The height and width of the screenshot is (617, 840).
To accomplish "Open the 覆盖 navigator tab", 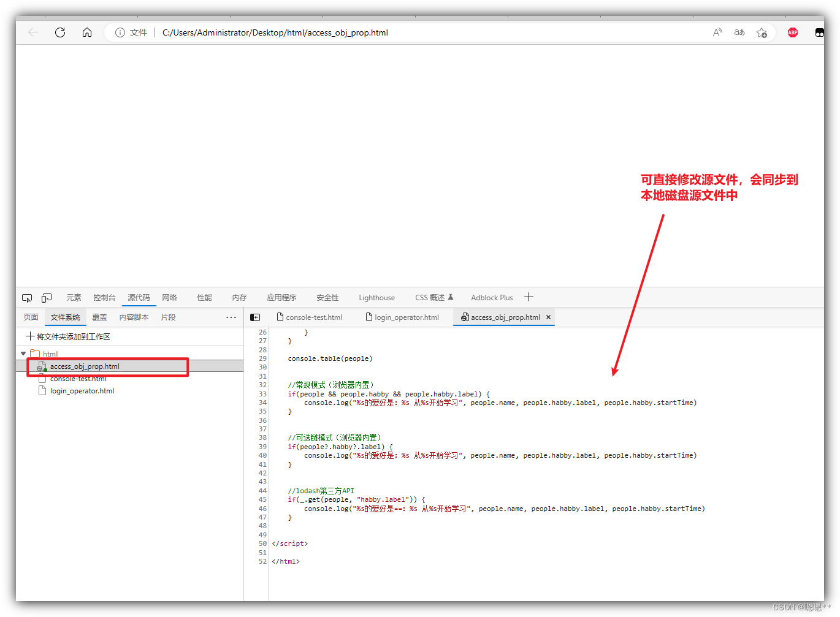I will (x=100, y=317).
